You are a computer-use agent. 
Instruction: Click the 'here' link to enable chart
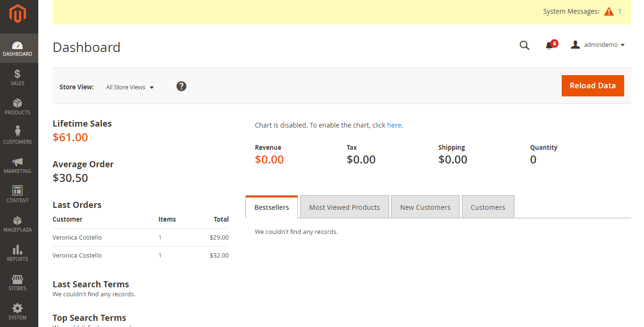tap(394, 125)
